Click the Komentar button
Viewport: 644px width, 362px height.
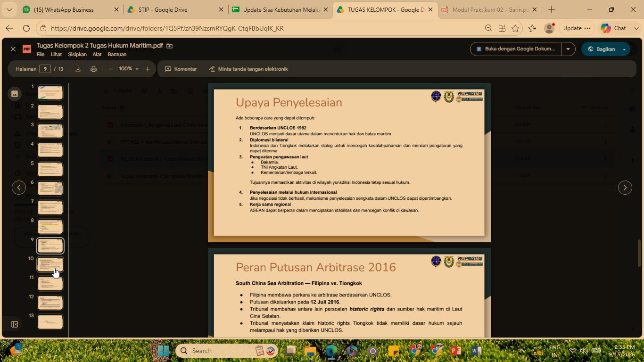(x=181, y=69)
